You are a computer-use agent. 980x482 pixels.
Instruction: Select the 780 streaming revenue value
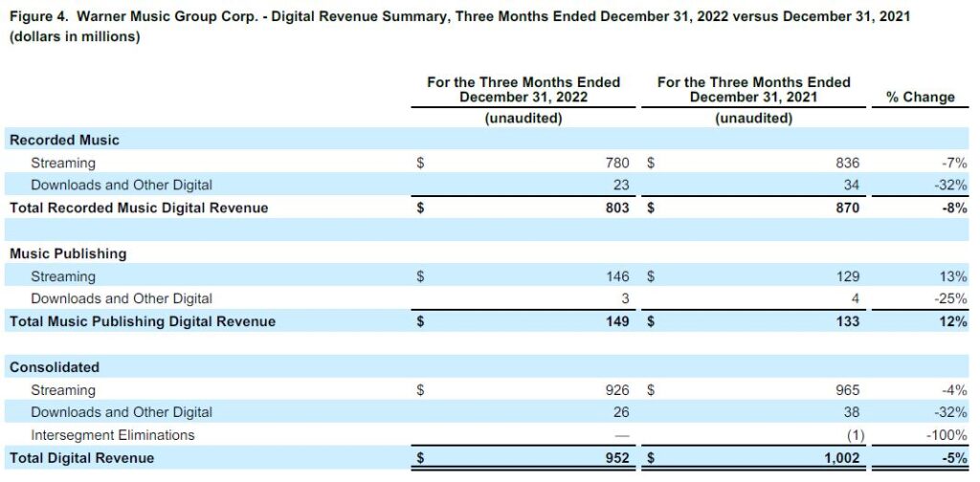(616, 163)
